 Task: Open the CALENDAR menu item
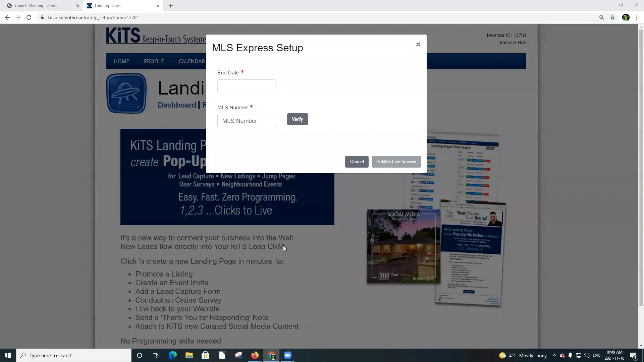pos(192,61)
